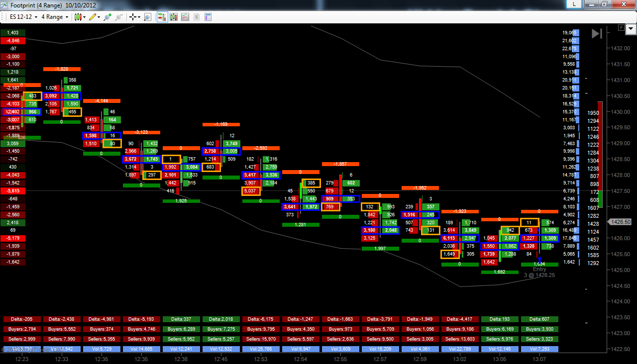Click the greyed-out zoom out magnifier icon
Image resolution: width=637 pixels, height=364 pixels.
(x=118, y=17)
